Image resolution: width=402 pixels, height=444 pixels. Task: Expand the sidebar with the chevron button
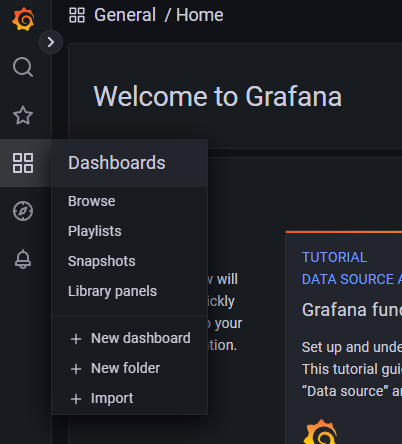point(51,42)
